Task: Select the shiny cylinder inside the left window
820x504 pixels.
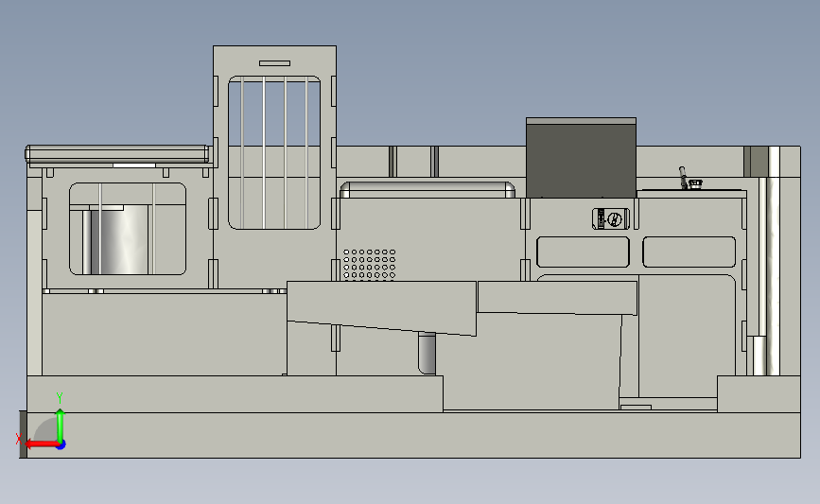Action: coord(119,239)
